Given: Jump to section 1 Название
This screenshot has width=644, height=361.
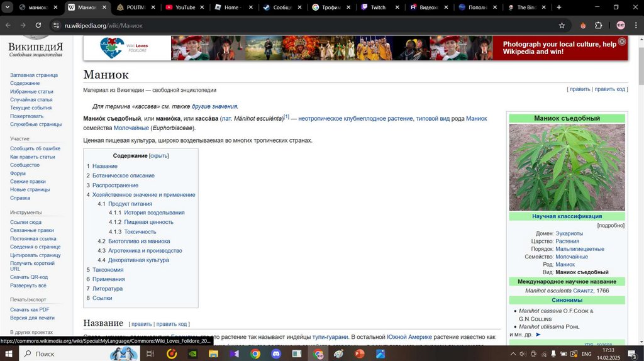Looking at the screenshot, I should (x=105, y=166).
